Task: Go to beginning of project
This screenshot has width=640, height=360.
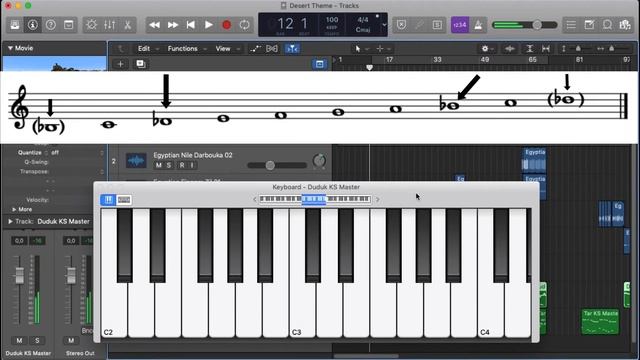Action: click(191, 25)
